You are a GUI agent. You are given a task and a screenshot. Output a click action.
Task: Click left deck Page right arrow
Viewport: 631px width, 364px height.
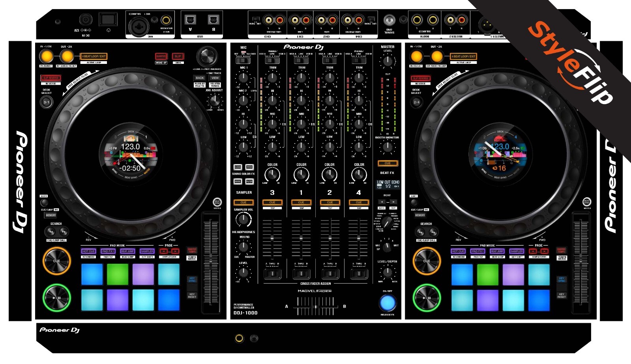coord(175,251)
